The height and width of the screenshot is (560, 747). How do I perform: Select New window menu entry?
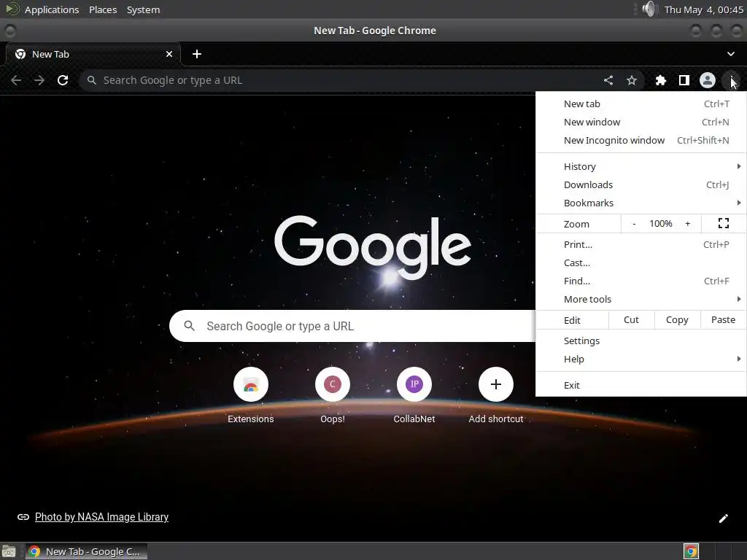coord(640,122)
